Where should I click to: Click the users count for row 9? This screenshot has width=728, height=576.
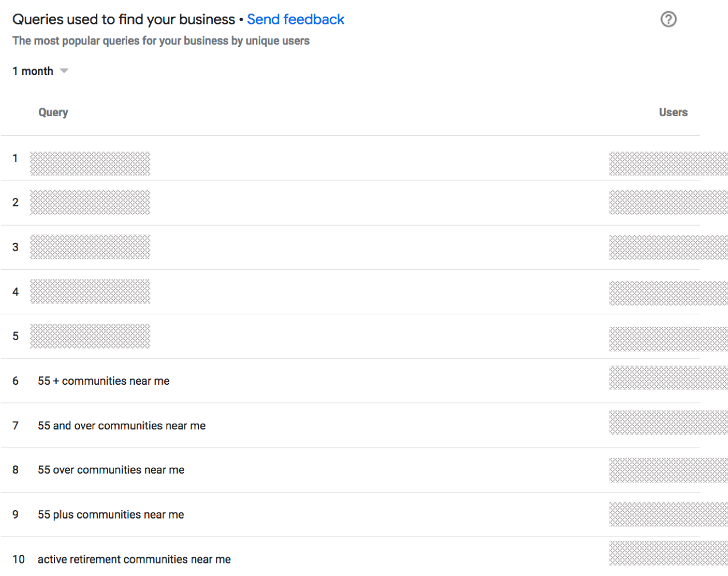(x=668, y=514)
